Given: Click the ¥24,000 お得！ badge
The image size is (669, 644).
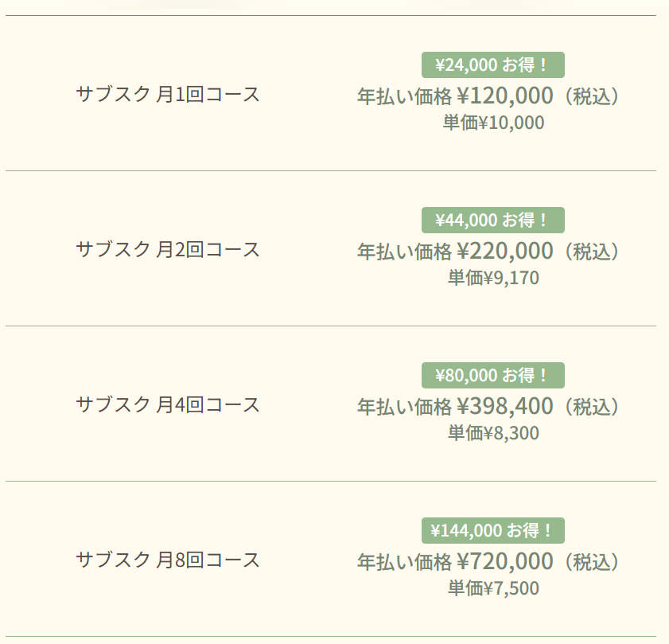Looking at the screenshot, I should click(492, 64).
